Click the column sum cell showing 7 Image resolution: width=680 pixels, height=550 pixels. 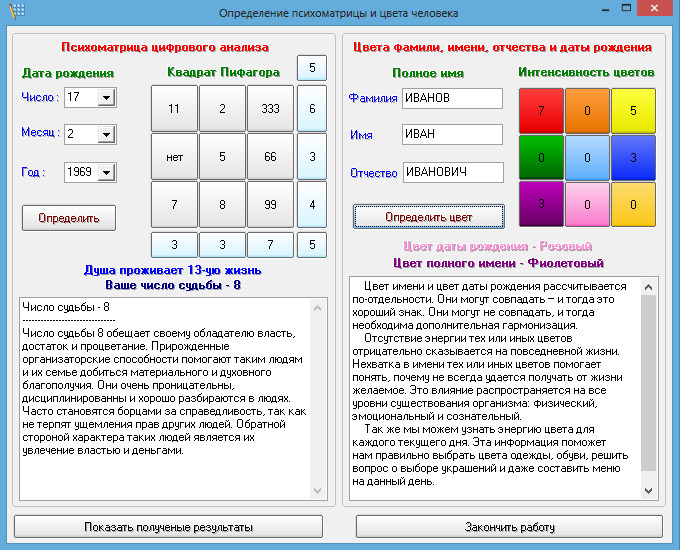click(x=270, y=245)
